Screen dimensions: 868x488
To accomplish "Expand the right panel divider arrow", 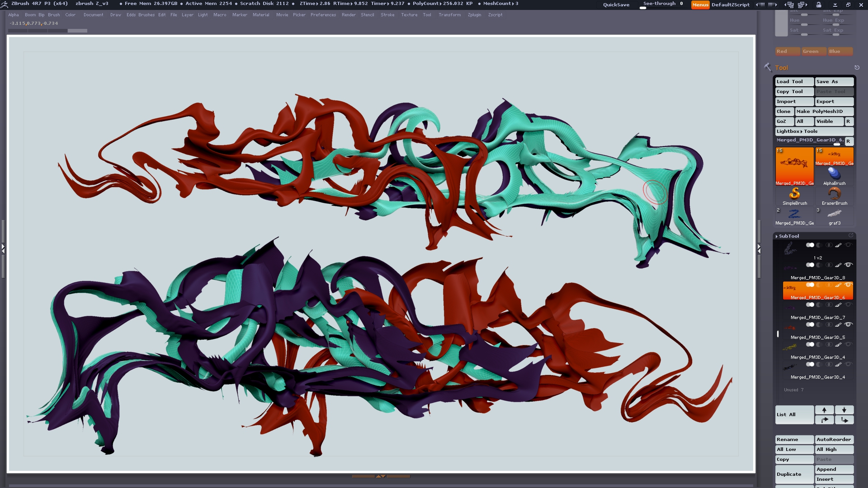I will point(759,249).
